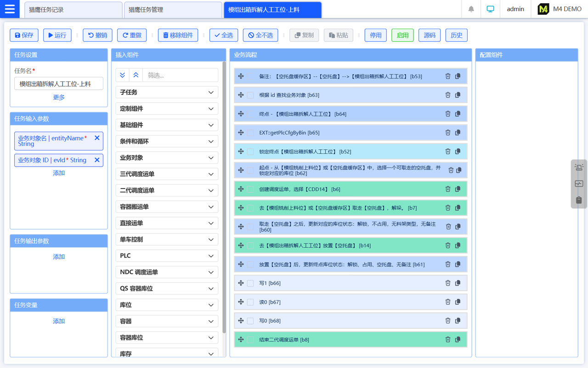The image size is (588, 368).
Task: Expand the PLC component category
Action: (x=166, y=256)
